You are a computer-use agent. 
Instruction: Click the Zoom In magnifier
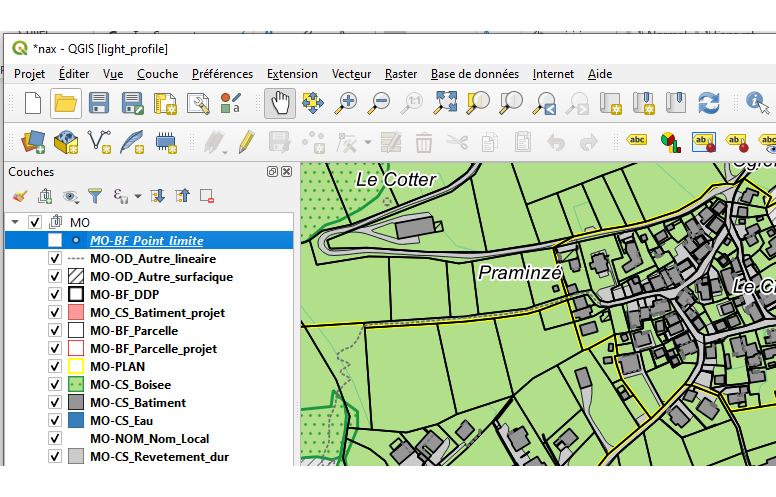(x=347, y=103)
